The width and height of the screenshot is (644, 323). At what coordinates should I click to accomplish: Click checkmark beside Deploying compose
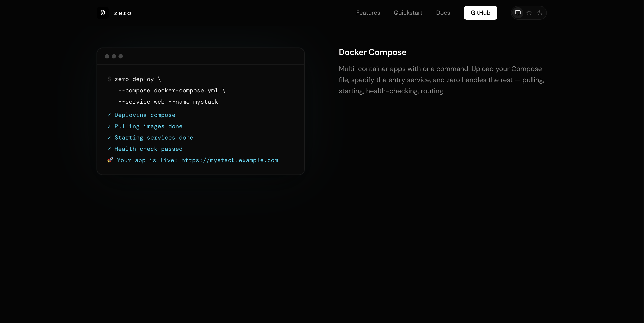109,115
